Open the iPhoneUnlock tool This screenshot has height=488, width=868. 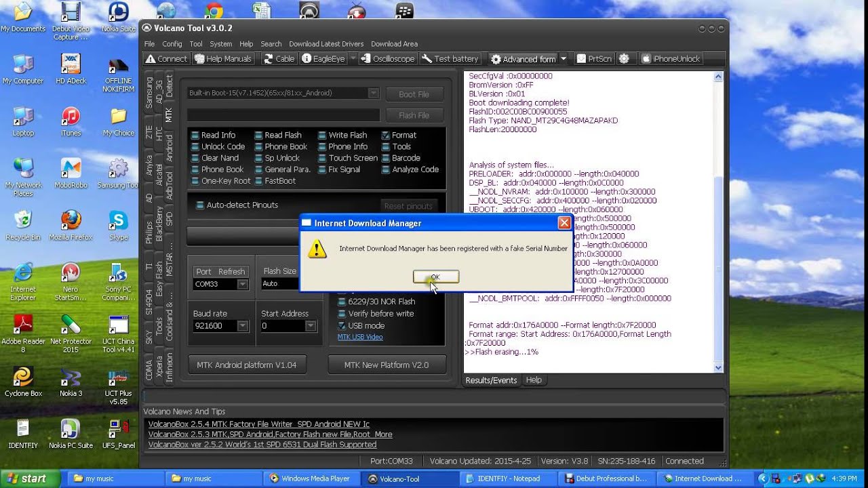[x=670, y=59]
